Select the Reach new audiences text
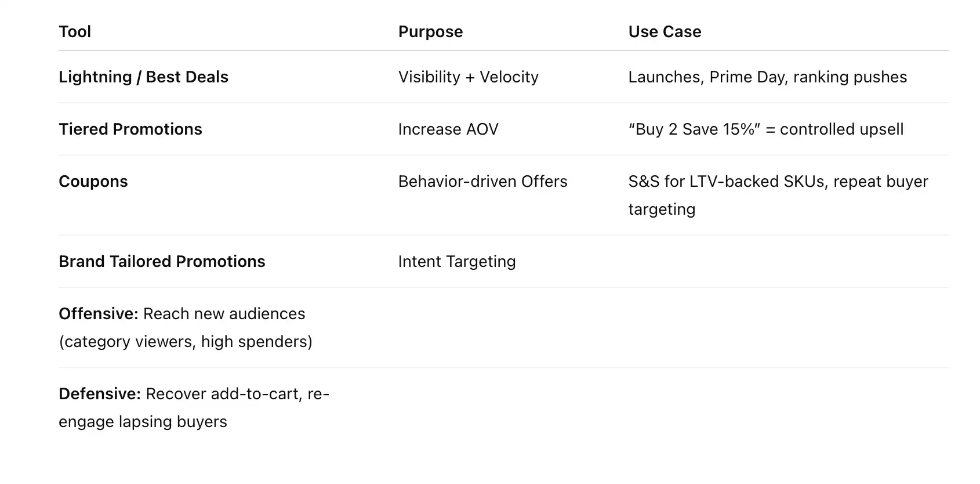Viewport: 980px width, 484px height. click(x=224, y=314)
